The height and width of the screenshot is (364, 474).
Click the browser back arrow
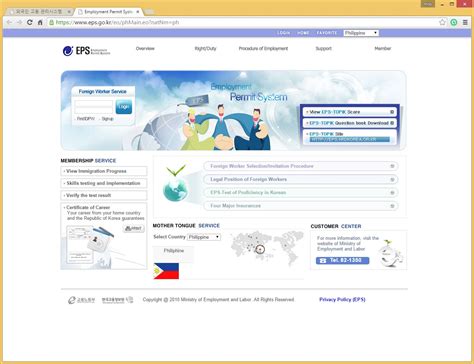pyautogui.click(x=9, y=22)
